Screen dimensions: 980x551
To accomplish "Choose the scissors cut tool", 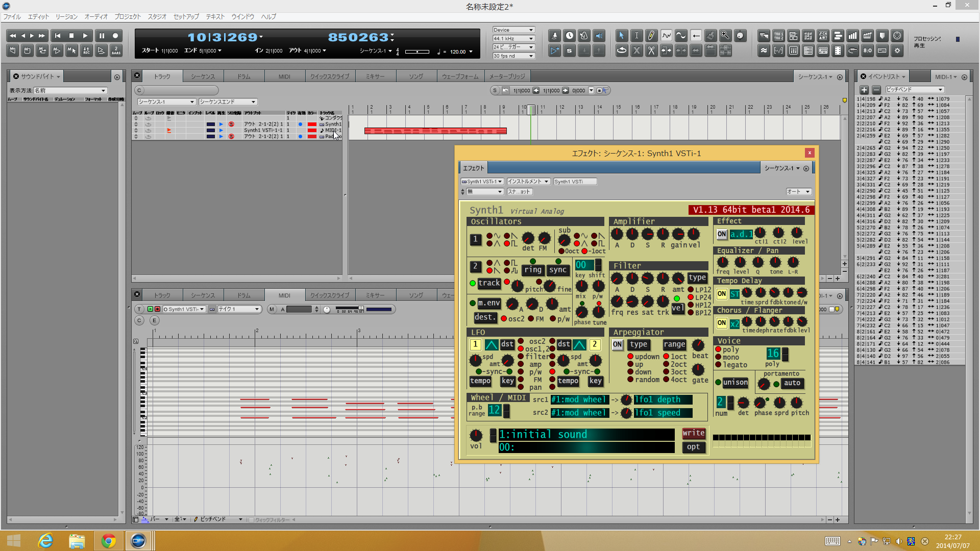I will point(651,51).
